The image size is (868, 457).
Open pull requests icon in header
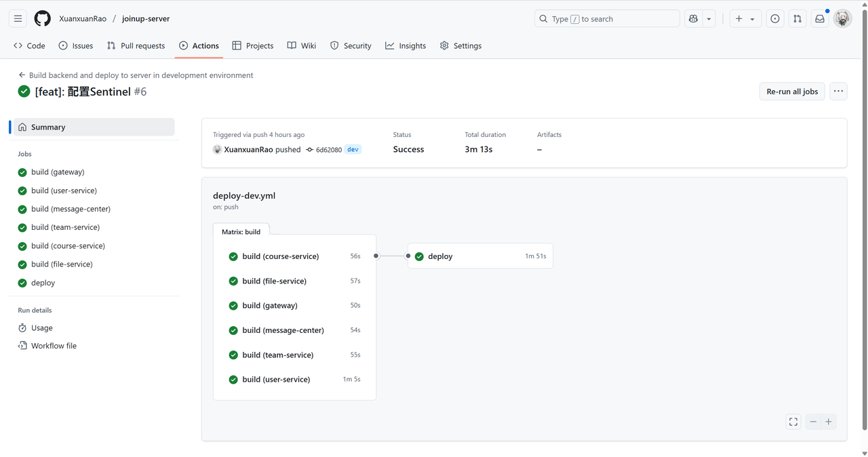tap(797, 19)
